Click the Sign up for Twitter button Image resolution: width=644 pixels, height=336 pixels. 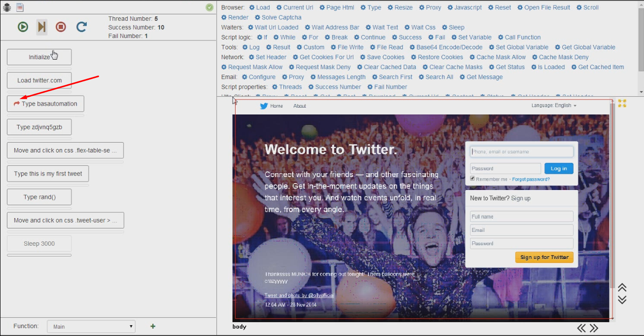544,257
